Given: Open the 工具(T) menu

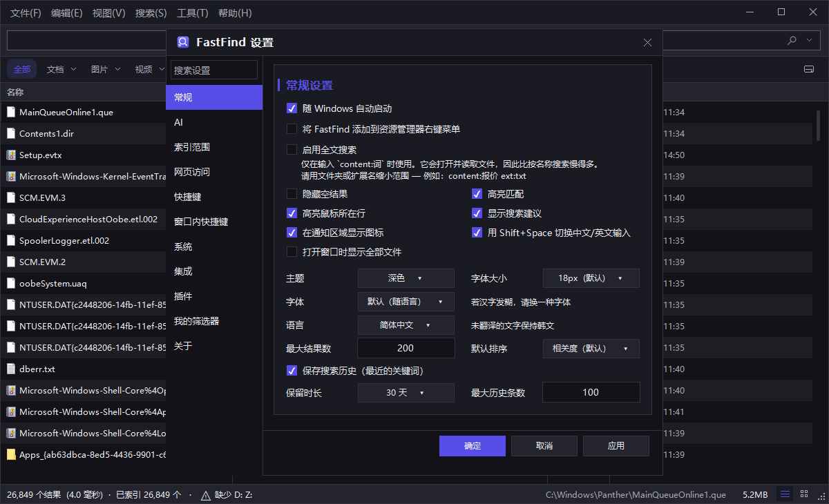Looking at the screenshot, I should (193, 13).
